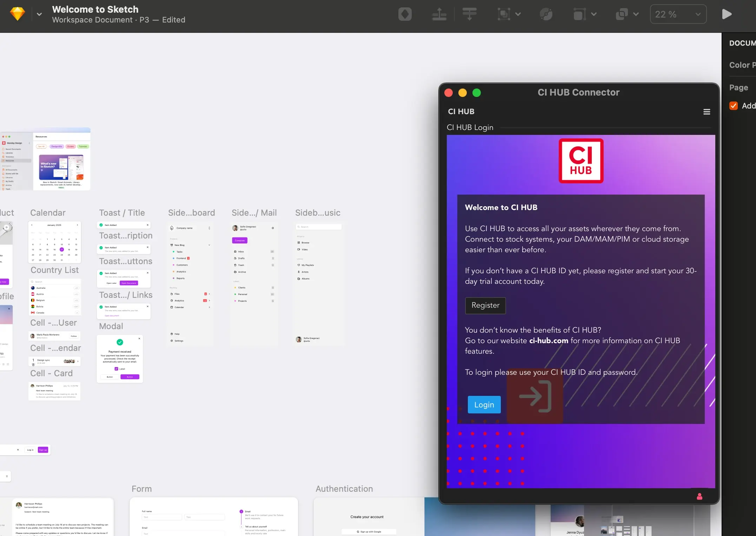The height and width of the screenshot is (536, 756).
Task: Close the toast in the Toast / Title artboard
Action: pyautogui.click(x=147, y=225)
